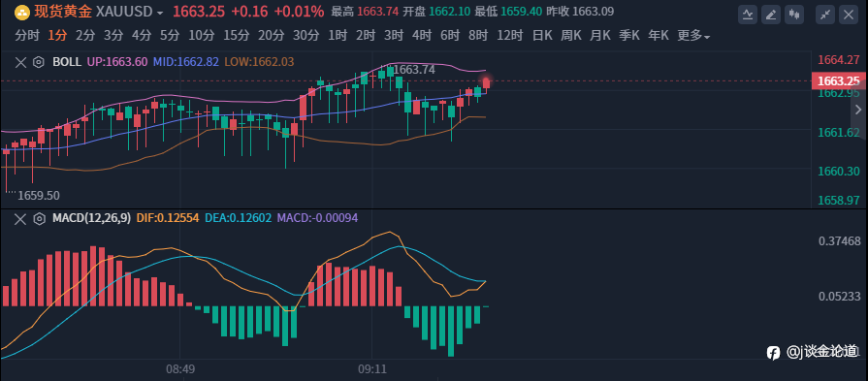This screenshot has height=381, width=868.
Task: Click the collapse fullscreen arrows icon
Action: point(825,15)
